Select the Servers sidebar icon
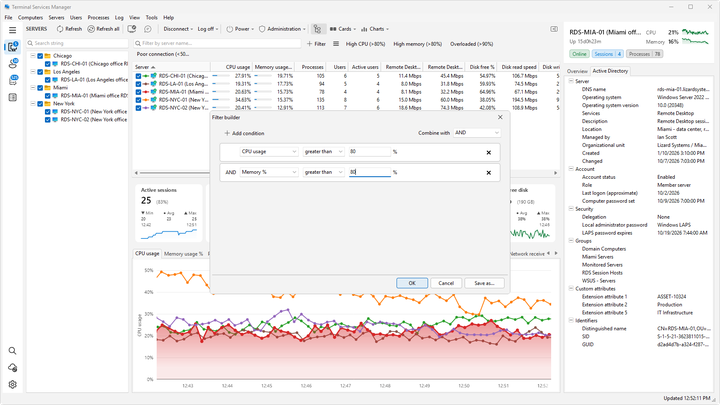The height and width of the screenshot is (405, 720). (x=12, y=46)
